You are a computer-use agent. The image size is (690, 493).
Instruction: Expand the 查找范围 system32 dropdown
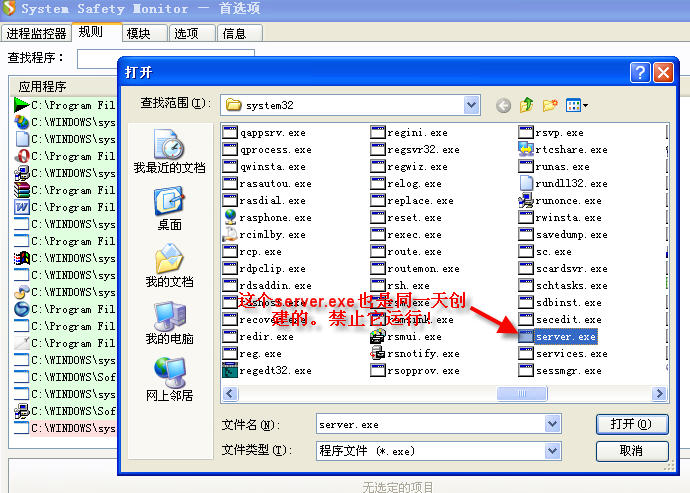point(471,105)
